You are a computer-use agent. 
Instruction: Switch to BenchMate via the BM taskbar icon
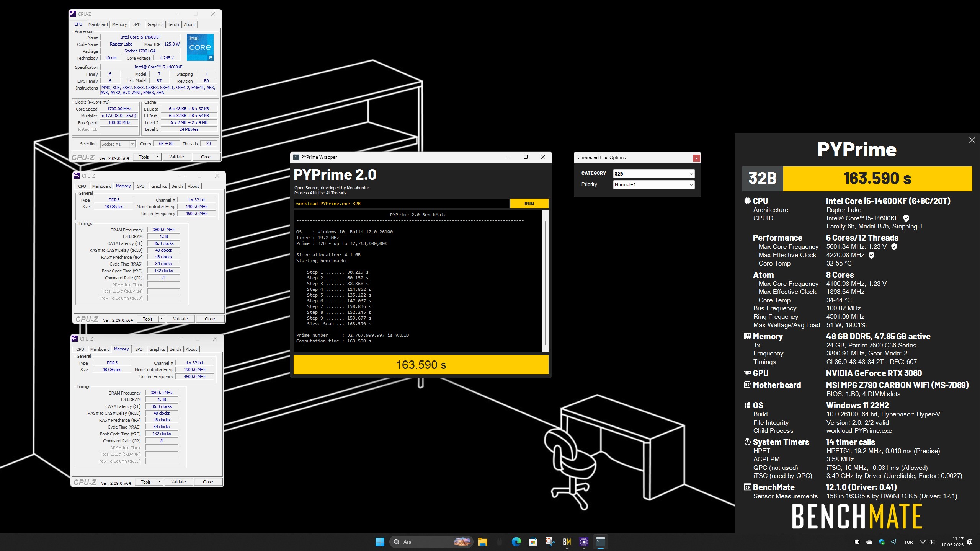click(x=567, y=542)
